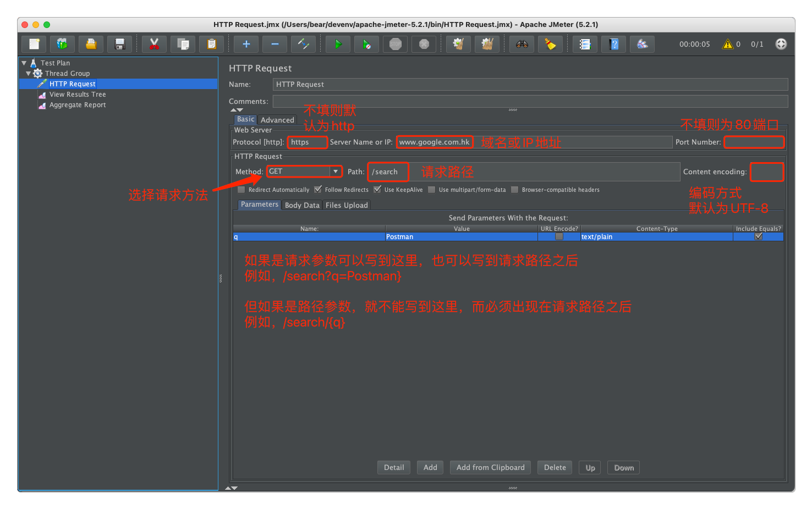Viewport: 812px width, 509px height.
Task: Click the q parameter name cell
Action: coord(309,237)
